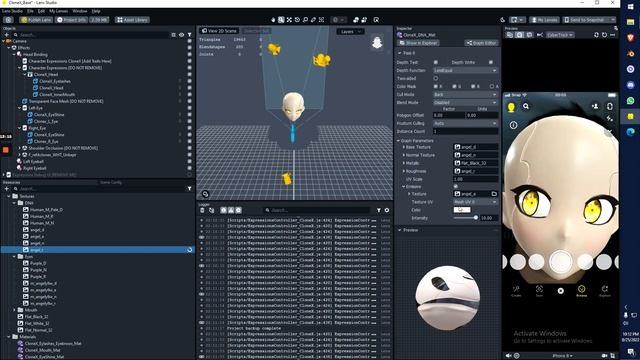Screen dimensions: 640x360
Task: Collapse the Left Eye tree node
Action: [x=19, y=108]
